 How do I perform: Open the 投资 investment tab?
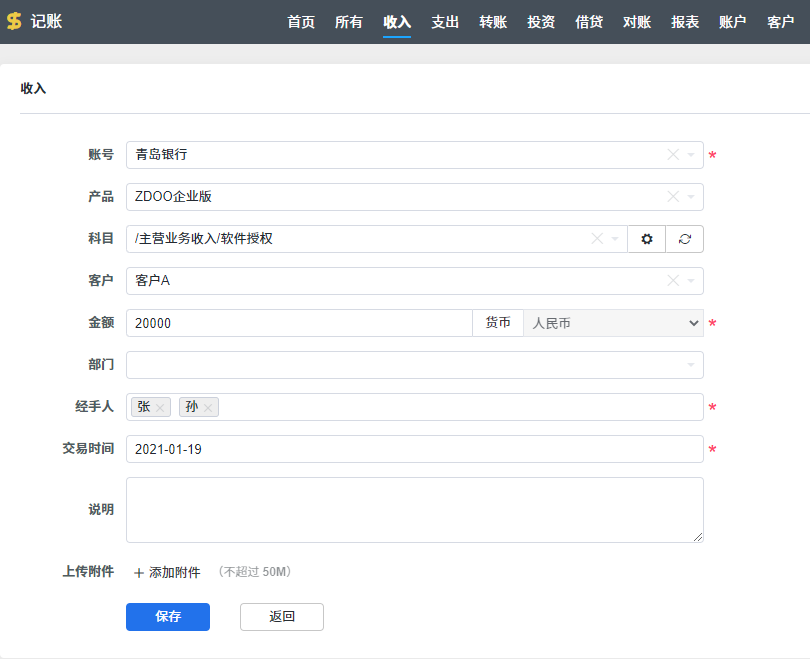click(541, 22)
